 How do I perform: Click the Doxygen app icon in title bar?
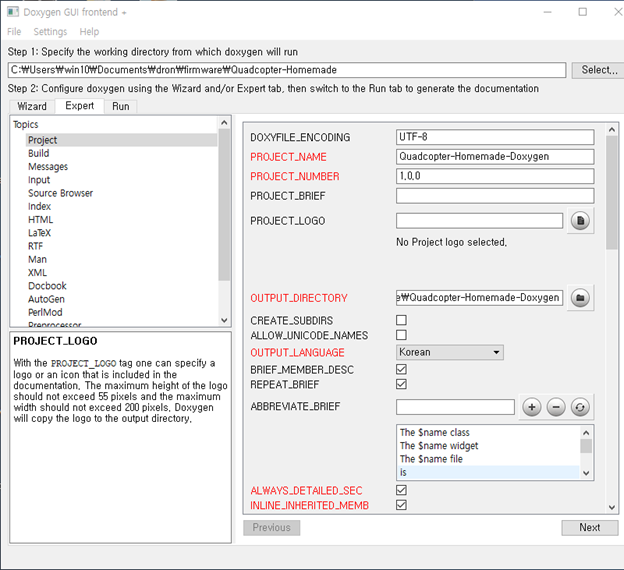coord(13,12)
